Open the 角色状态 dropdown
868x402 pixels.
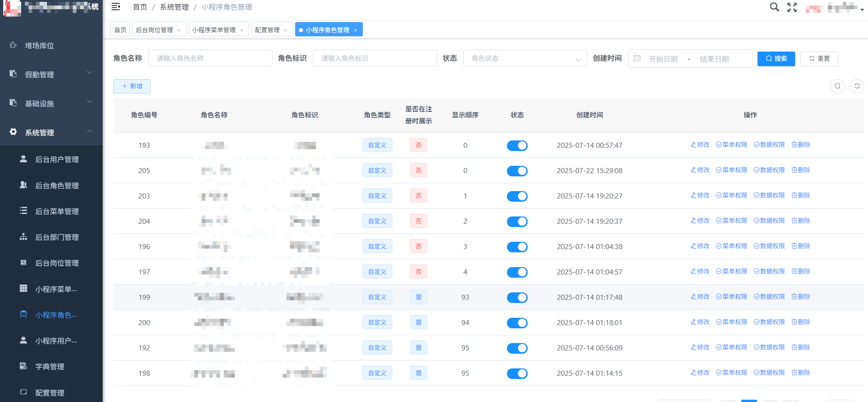point(525,58)
